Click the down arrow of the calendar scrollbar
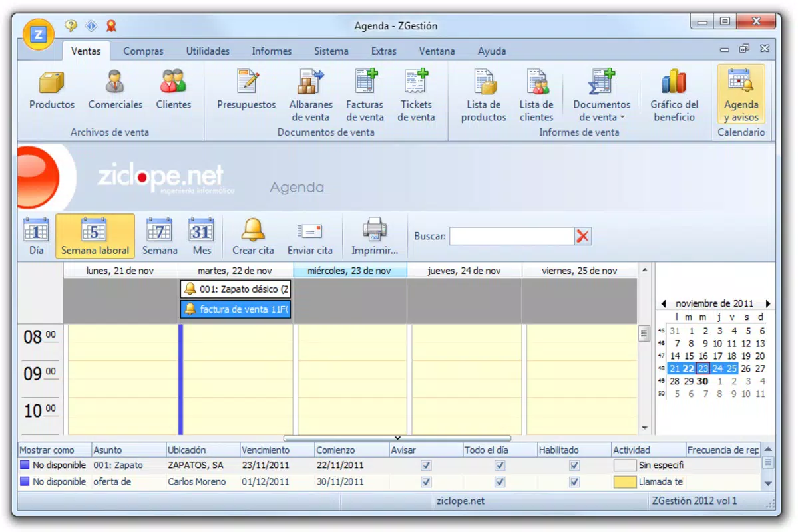 tap(644, 428)
